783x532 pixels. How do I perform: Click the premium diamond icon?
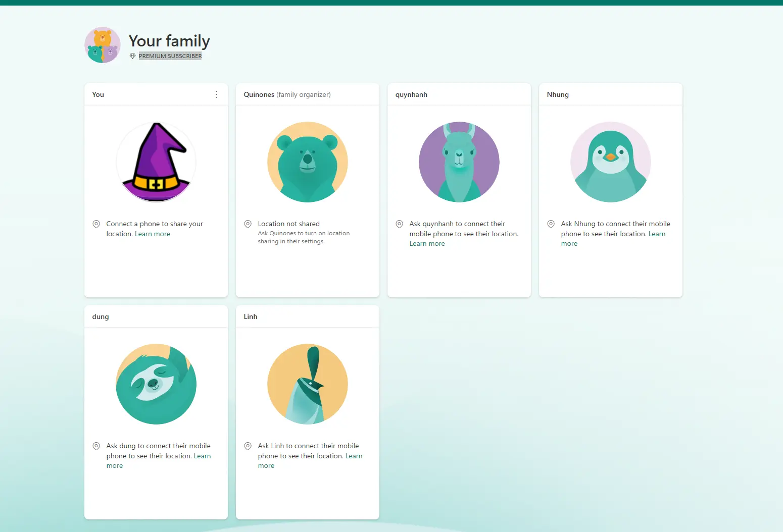coord(132,56)
